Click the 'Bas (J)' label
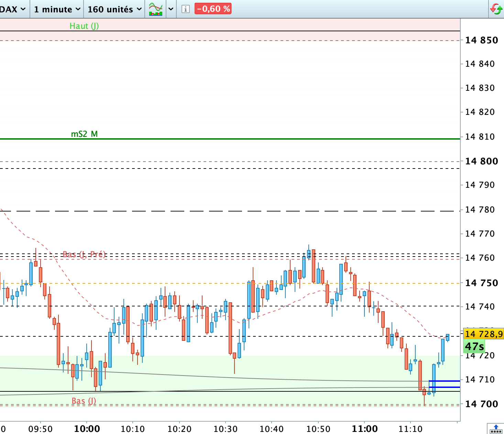Screen dimensions: 504x434 pos(84,401)
